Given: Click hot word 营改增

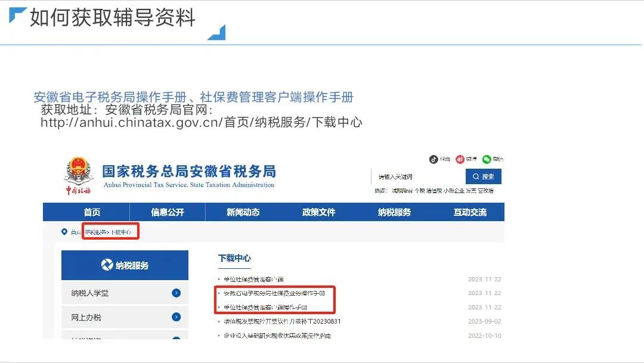Looking at the screenshot, I should click(486, 191).
